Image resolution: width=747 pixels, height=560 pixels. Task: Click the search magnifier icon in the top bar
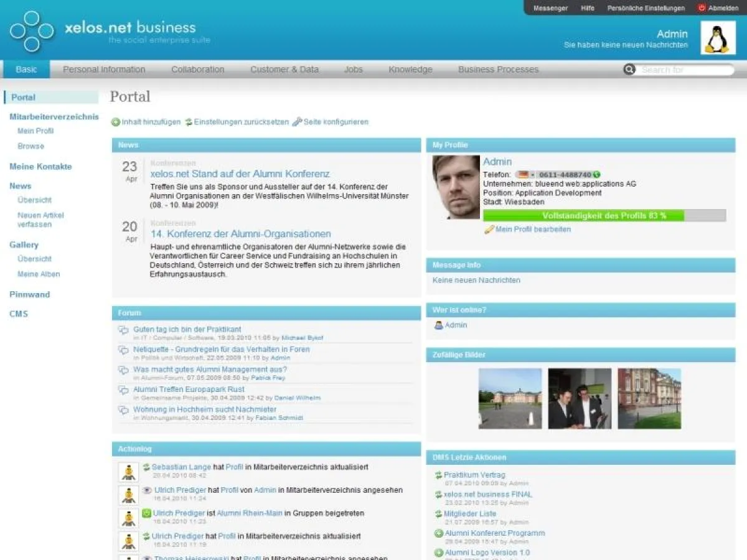tap(630, 70)
